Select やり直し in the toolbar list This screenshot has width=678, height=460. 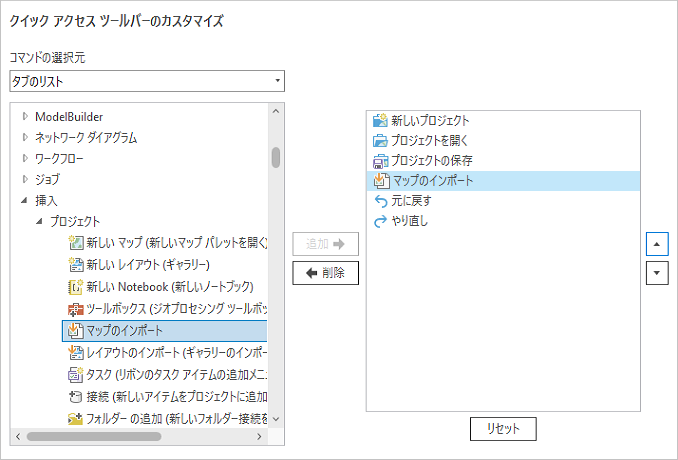tap(409, 221)
